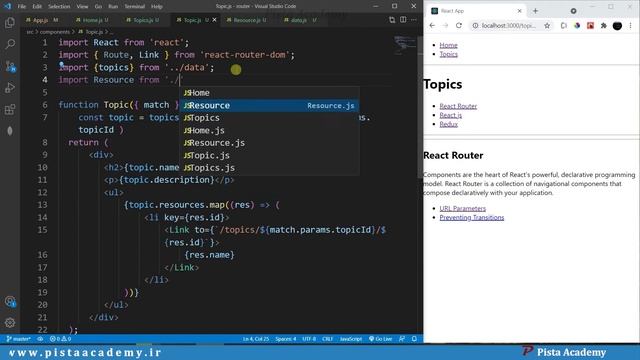This screenshot has height=360, width=640.
Task: Click the open changes icon in editor toolbar
Action: pyautogui.click(x=392, y=20)
